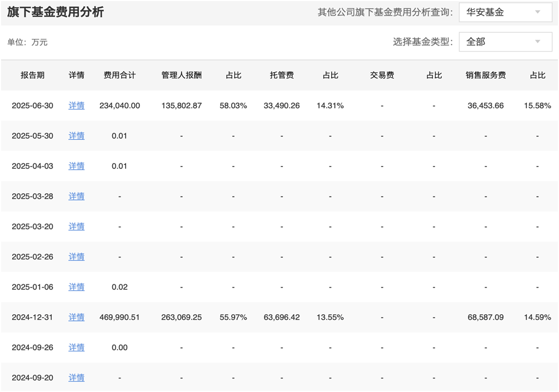The width and height of the screenshot is (559, 392).
Task: Open 详情 link for 2025-06-30
Action: [77, 105]
